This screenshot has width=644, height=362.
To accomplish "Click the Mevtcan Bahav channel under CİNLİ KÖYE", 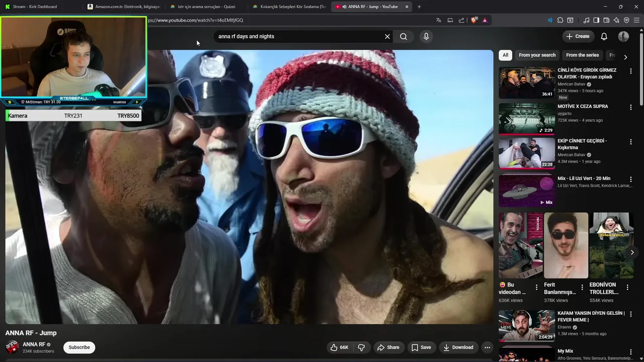I will coord(572,84).
